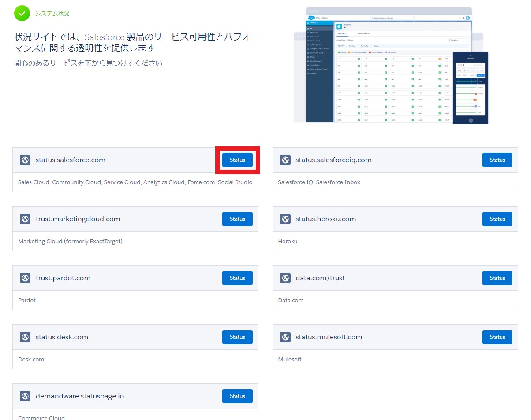The height and width of the screenshot is (420, 531).
Task: View Status of trust.pardot.com
Action: pos(237,278)
